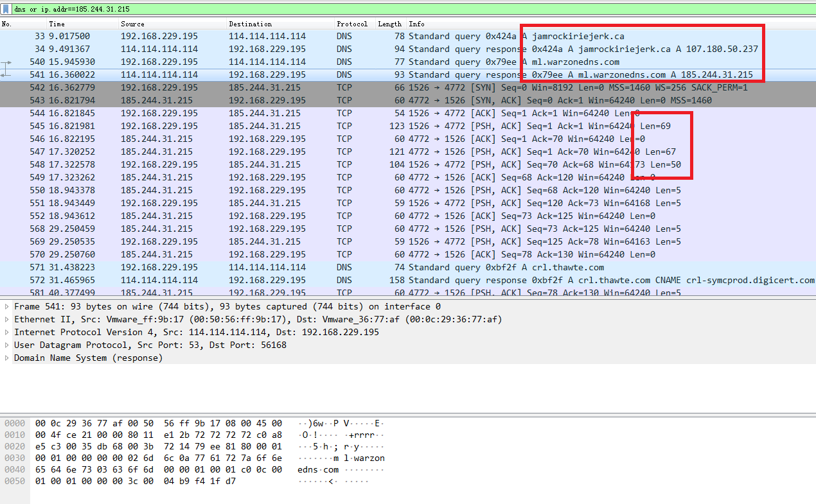Select packet 541 DNS response row

click(408, 74)
